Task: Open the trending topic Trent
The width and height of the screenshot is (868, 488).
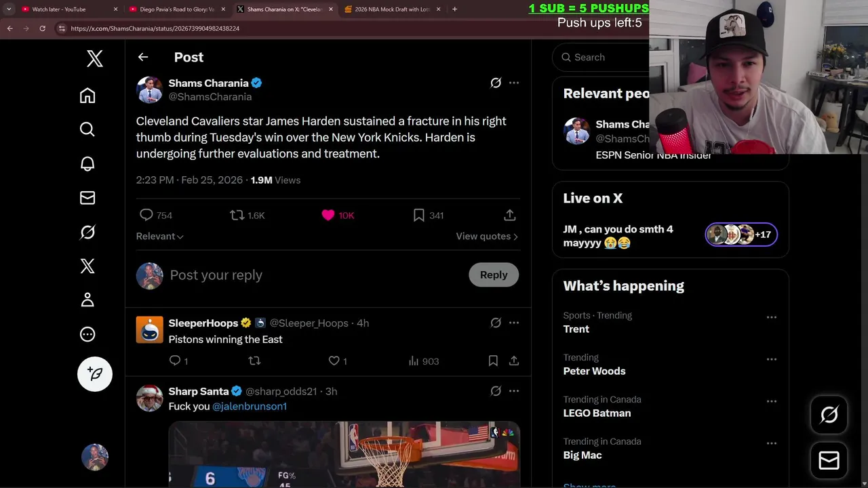Action: click(x=576, y=329)
